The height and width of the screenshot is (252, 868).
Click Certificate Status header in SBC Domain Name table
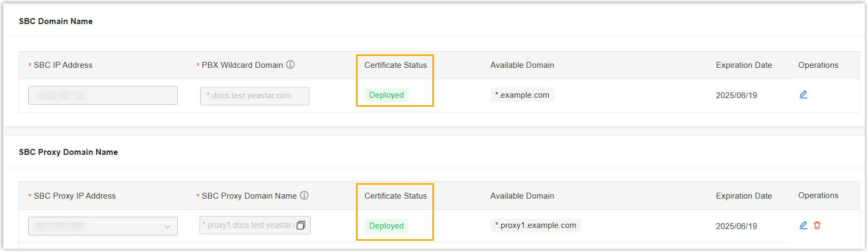[396, 65]
